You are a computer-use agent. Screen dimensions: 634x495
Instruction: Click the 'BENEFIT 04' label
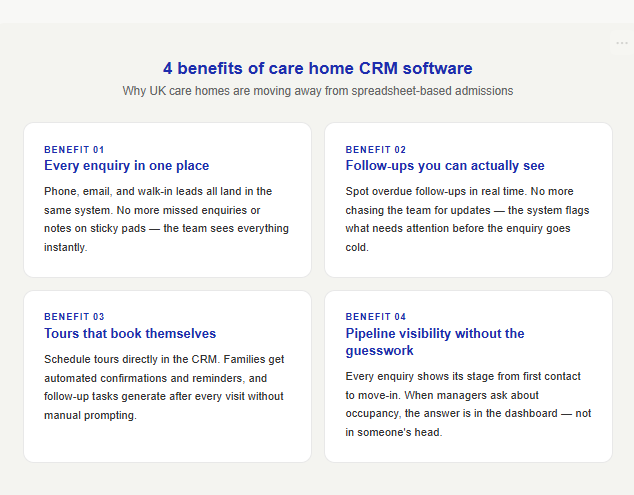pyautogui.click(x=376, y=317)
